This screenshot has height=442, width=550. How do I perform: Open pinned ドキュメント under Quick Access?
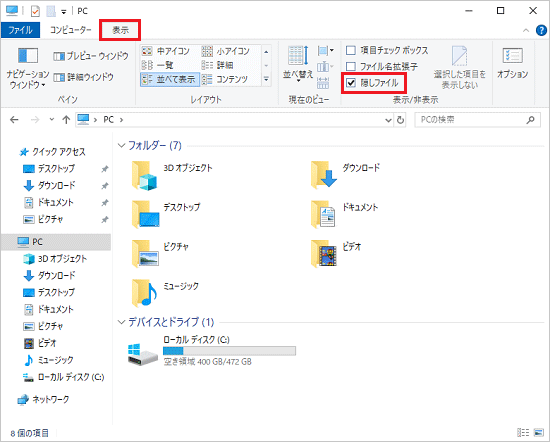click(x=48, y=202)
